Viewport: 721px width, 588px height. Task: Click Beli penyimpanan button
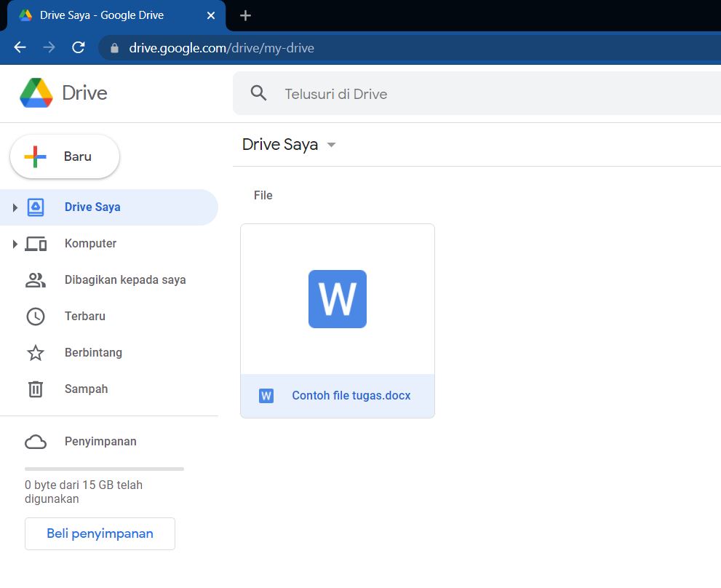[x=100, y=533]
